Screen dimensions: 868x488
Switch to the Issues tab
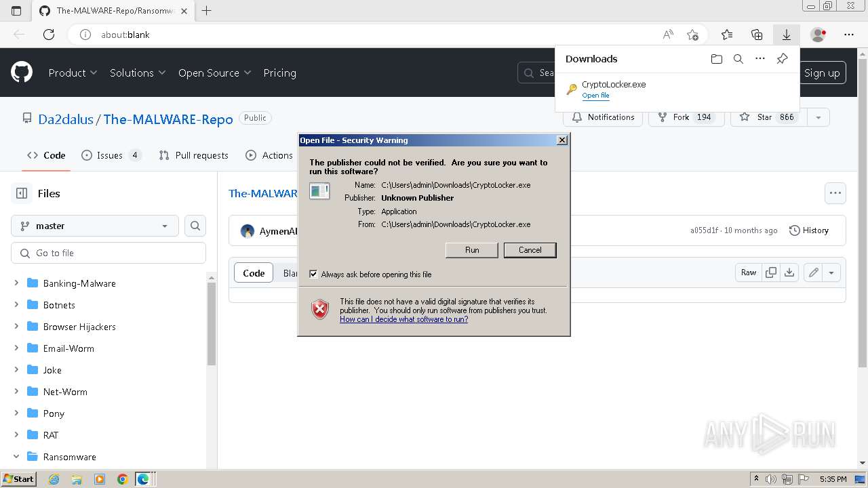pos(111,155)
